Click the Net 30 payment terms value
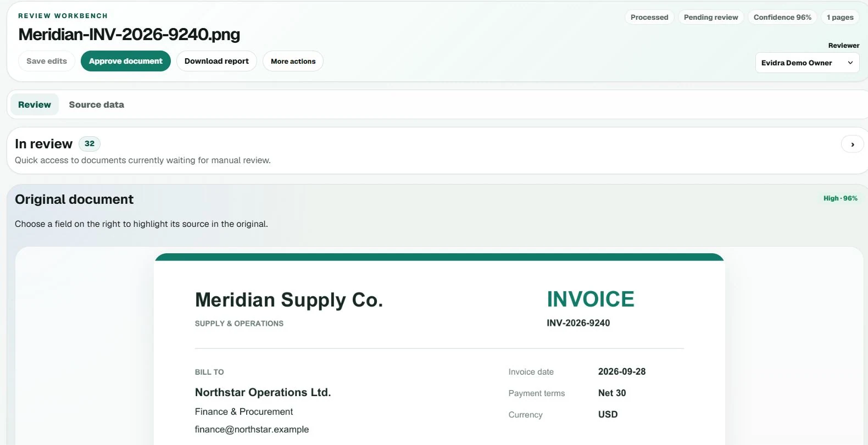This screenshot has width=868, height=445. (612, 393)
